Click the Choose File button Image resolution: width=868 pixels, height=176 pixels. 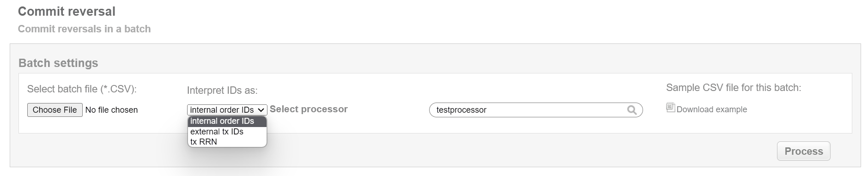coord(55,110)
